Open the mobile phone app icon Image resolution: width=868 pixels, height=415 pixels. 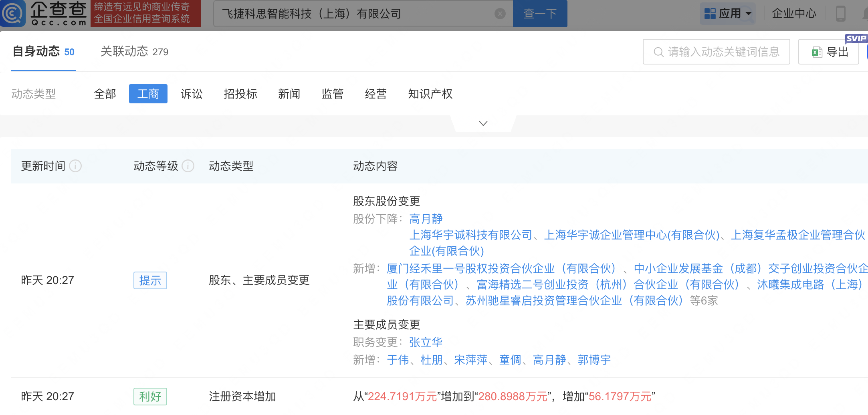tap(840, 14)
